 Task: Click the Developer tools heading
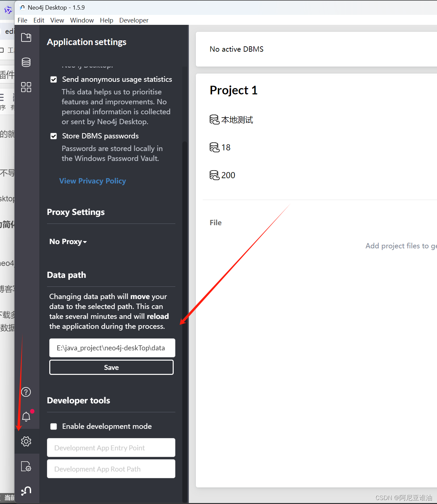pyautogui.click(x=78, y=400)
